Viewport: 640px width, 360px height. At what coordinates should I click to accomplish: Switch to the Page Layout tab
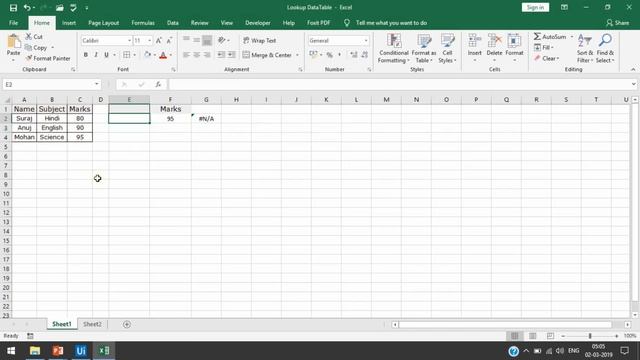click(x=104, y=23)
